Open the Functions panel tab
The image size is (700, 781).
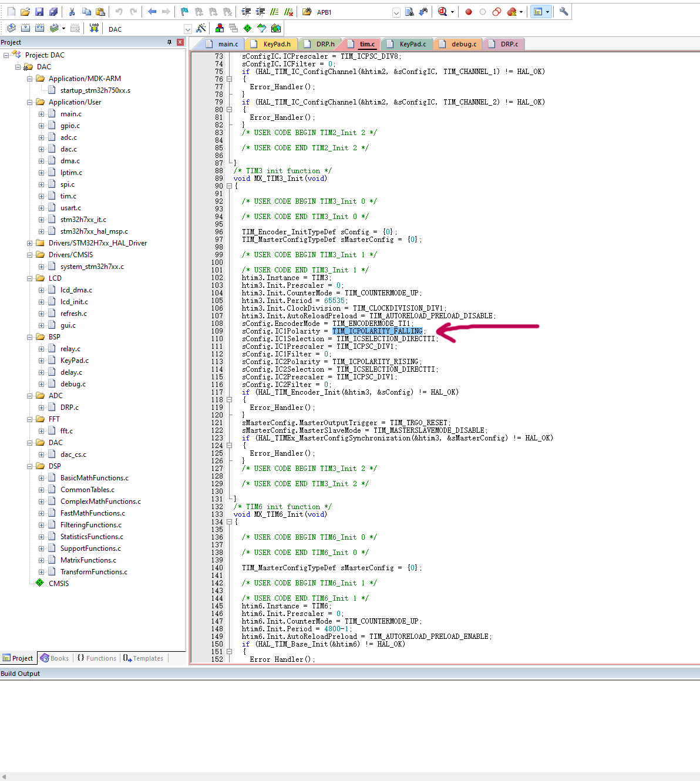coord(97,658)
